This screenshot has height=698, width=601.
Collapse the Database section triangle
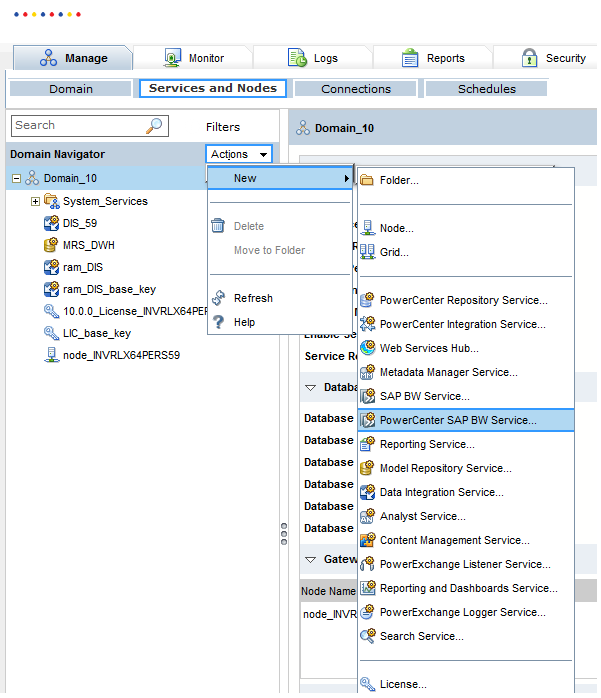pos(310,387)
